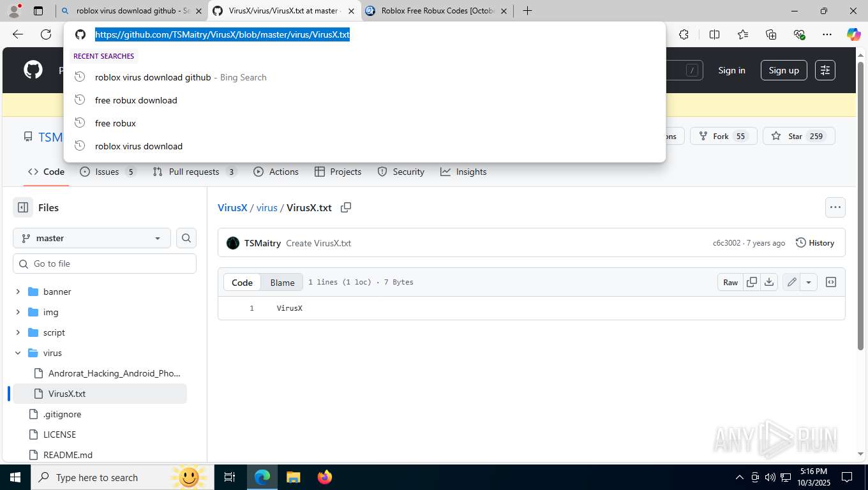Open the Windows Start menu
868x490 pixels.
(x=15, y=477)
